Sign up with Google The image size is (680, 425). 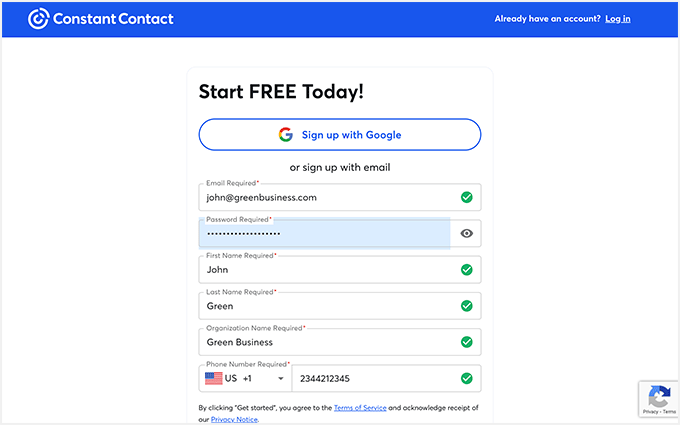click(340, 134)
